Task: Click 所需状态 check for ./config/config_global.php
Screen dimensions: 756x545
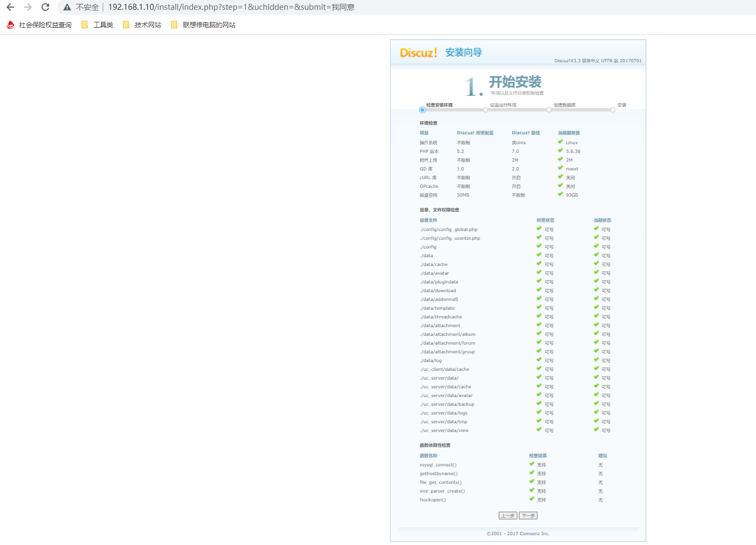Action: tap(539, 228)
